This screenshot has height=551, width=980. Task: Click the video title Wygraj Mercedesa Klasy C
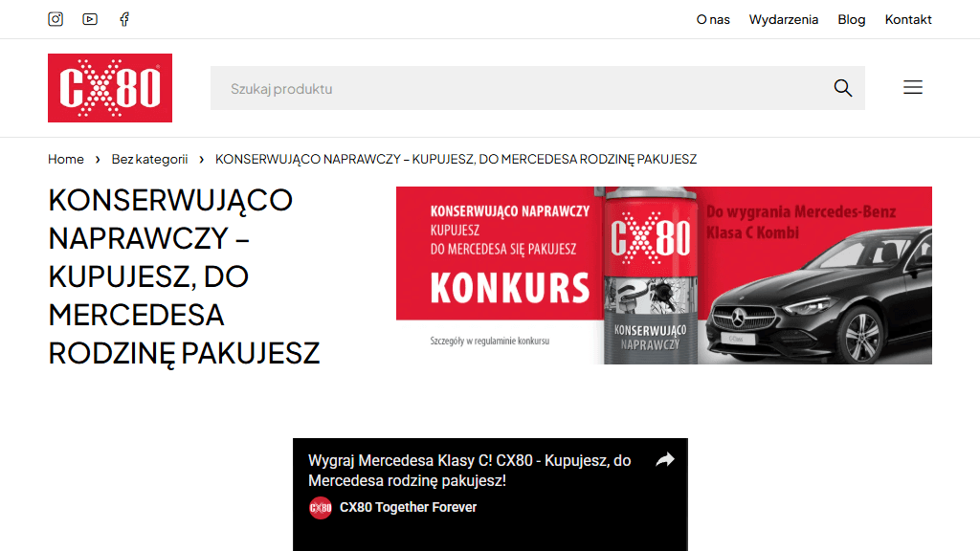[x=469, y=471]
